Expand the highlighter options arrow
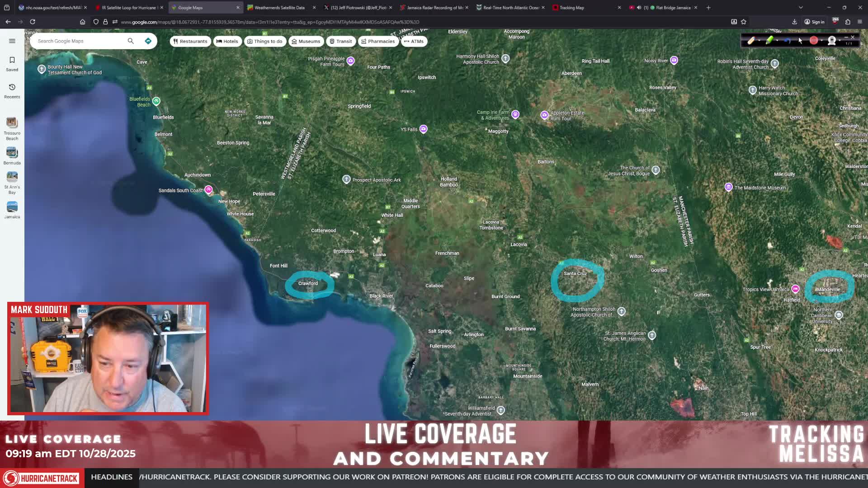Screen dimensions: 868x488 777,41
